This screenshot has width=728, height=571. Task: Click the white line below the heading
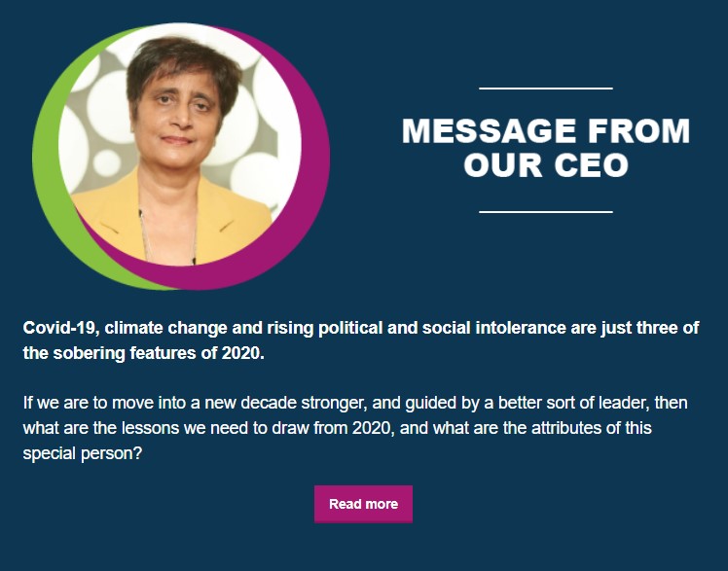(546, 212)
